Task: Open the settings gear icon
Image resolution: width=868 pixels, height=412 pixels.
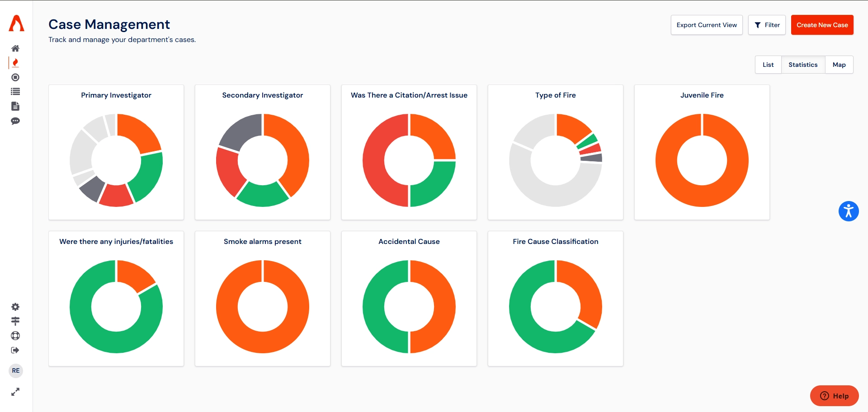Action: 15,307
